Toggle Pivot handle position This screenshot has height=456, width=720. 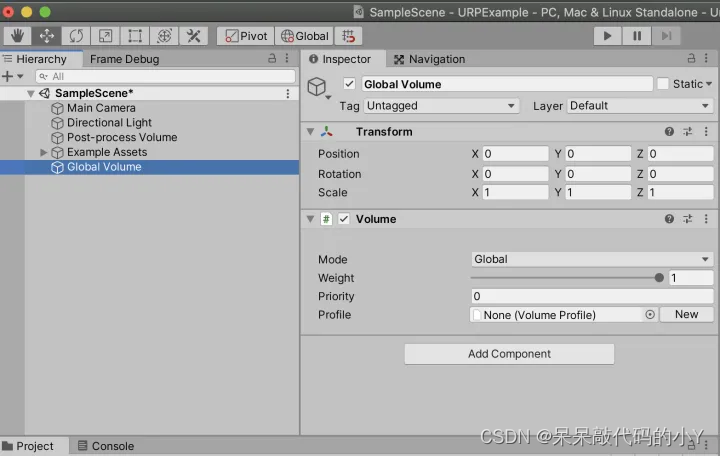click(x=246, y=36)
